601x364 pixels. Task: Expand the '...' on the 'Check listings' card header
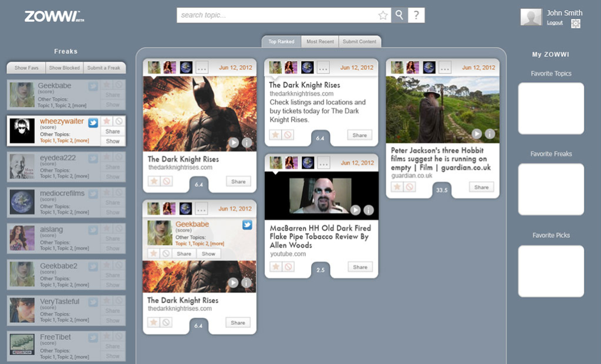point(323,68)
